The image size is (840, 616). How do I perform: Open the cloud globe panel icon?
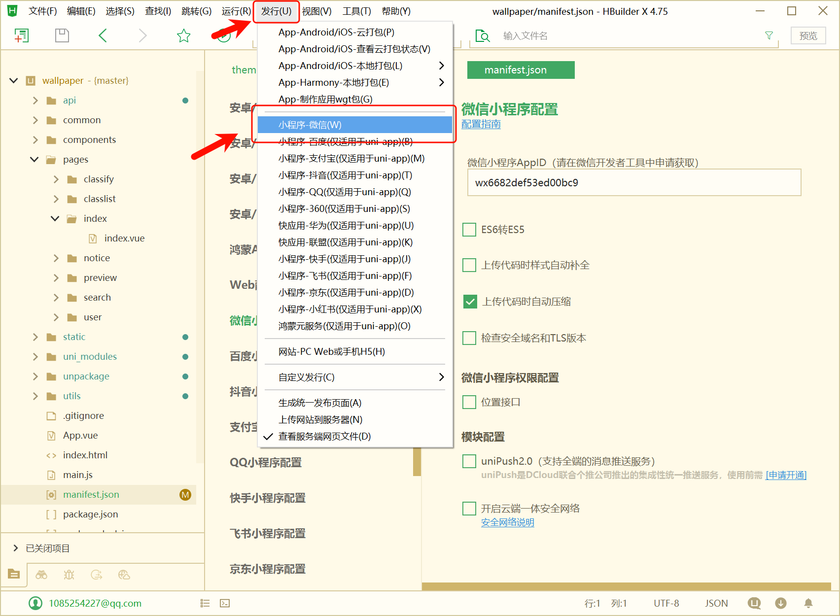(x=124, y=575)
